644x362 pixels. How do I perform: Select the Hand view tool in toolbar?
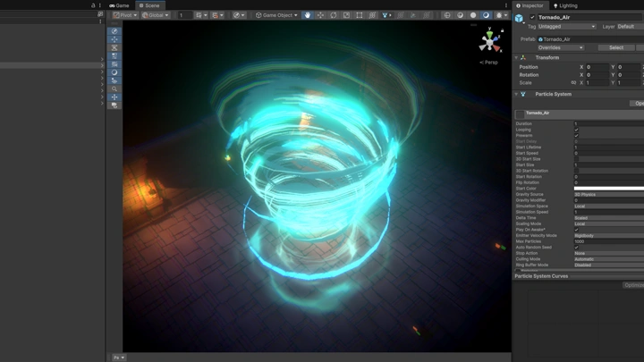[x=307, y=15]
